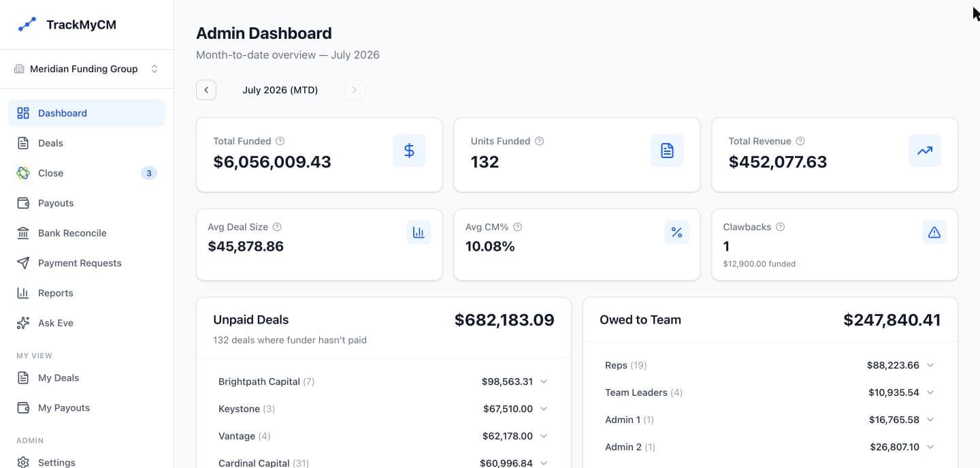Click 132 deals where funder hasn't paid

pyautogui.click(x=290, y=340)
